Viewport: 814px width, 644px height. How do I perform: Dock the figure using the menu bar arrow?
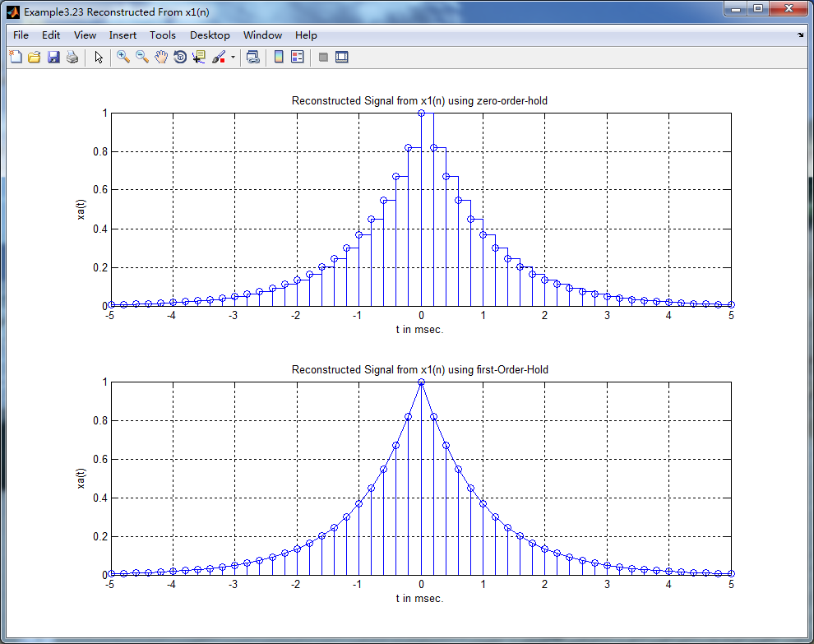click(x=800, y=35)
